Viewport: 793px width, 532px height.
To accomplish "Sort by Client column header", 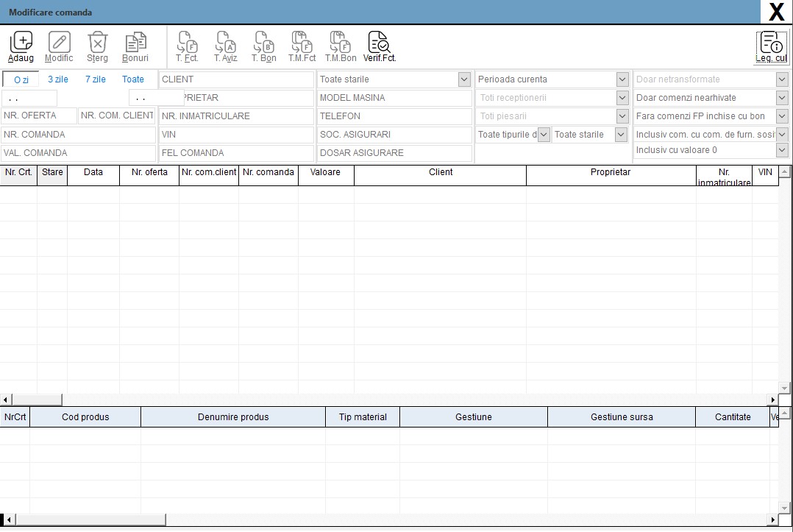I will coord(441,175).
